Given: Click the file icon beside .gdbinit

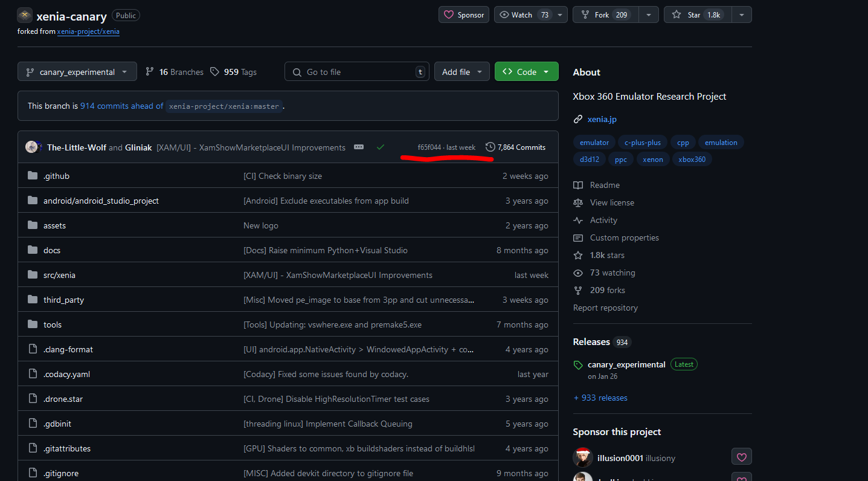Looking at the screenshot, I should 33,424.
